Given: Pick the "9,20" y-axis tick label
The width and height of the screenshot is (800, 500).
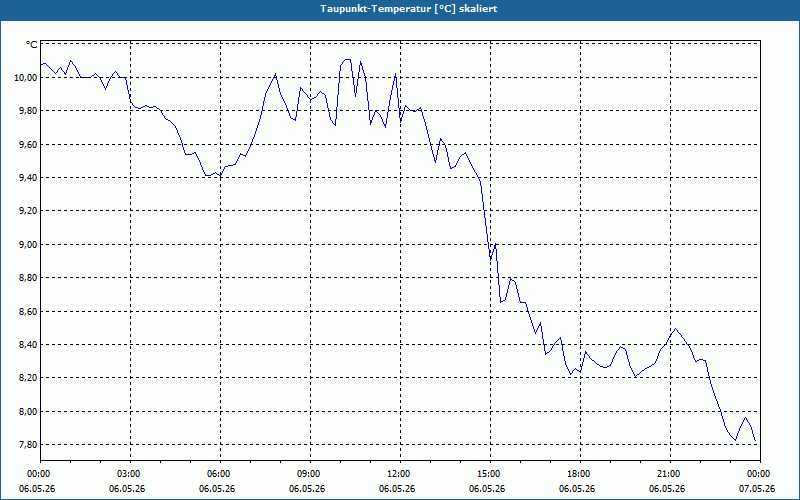Looking at the screenshot, I should click(x=30, y=211).
